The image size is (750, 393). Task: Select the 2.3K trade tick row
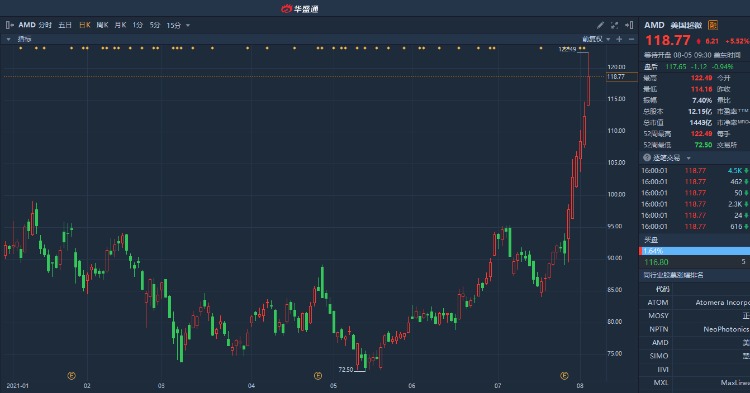coord(695,204)
